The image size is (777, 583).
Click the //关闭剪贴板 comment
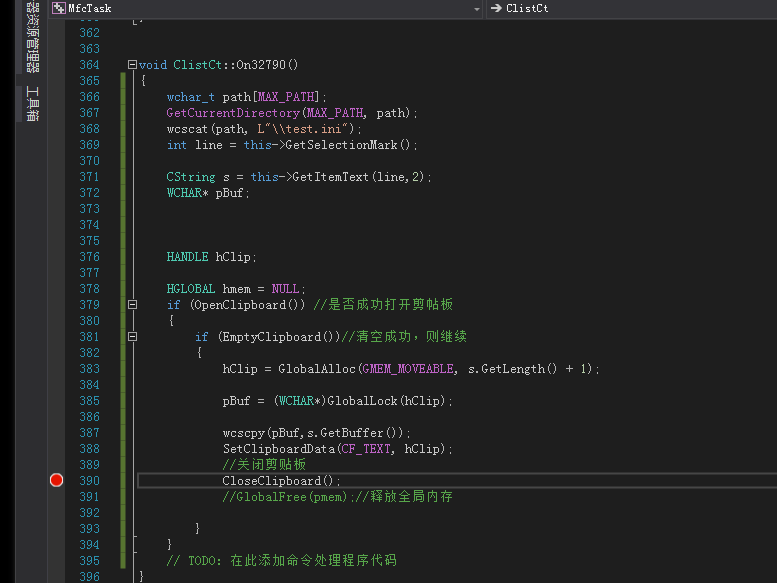tap(264, 465)
